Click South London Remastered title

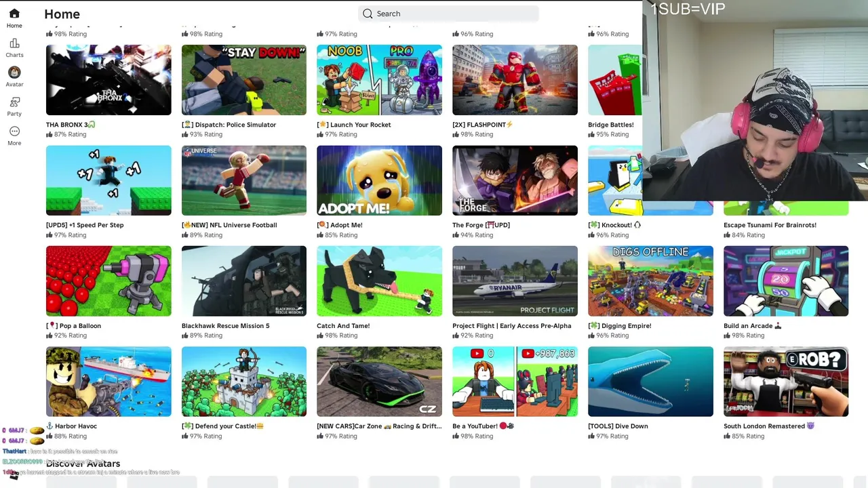[x=769, y=426]
